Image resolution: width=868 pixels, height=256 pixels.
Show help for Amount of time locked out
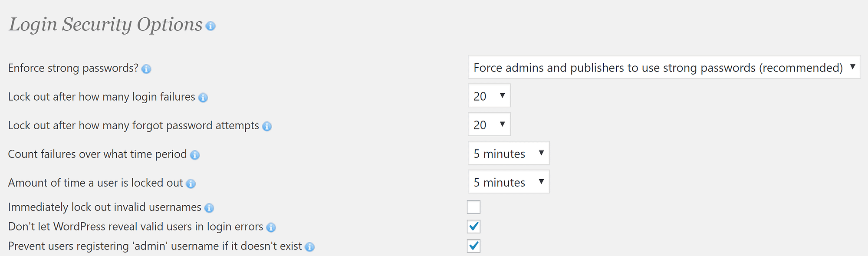click(x=191, y=184)
